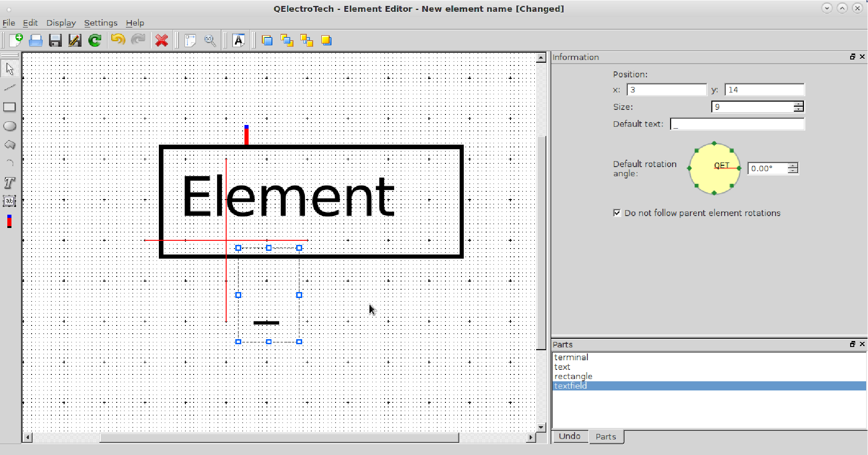Reset zoom to 1:1
Image resolution: width=868 pixels, height=455 pixels.
coord(210,40)
